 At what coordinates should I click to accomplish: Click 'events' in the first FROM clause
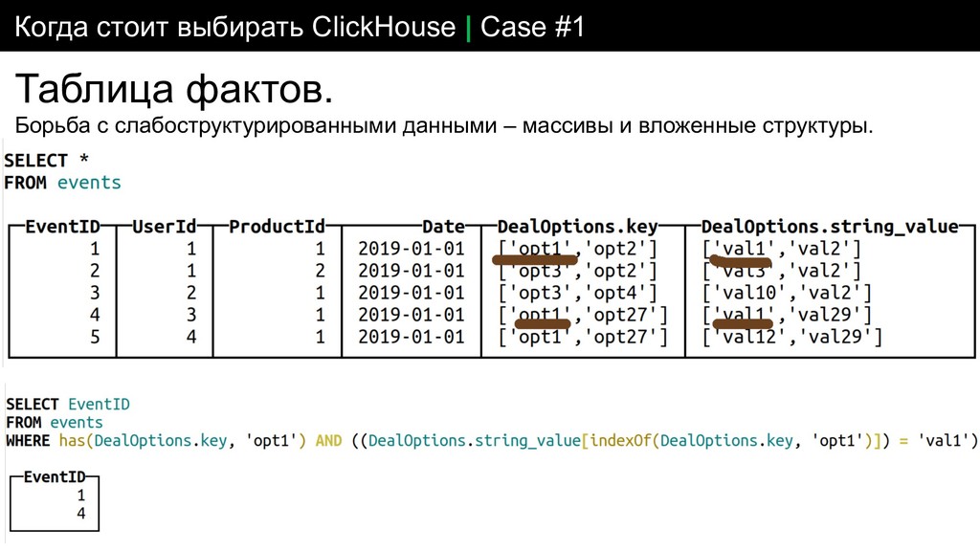pyautogui.click(x=89, y=183)
